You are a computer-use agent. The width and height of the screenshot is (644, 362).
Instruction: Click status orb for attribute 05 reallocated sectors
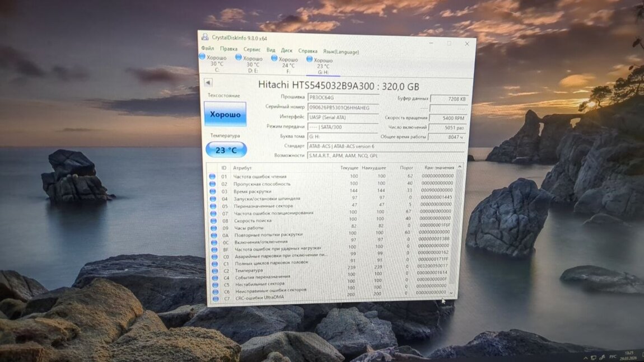212,205
